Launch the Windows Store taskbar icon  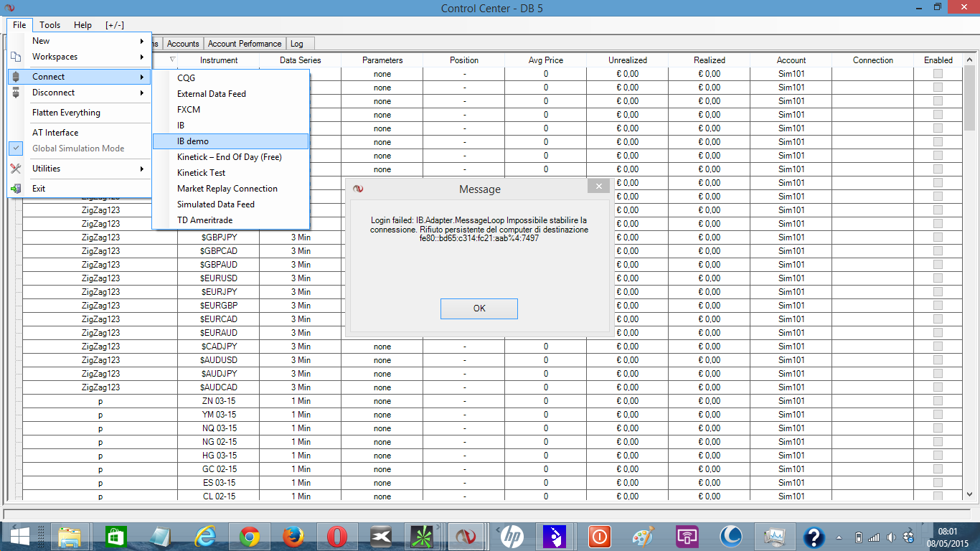tap(116, 536)
